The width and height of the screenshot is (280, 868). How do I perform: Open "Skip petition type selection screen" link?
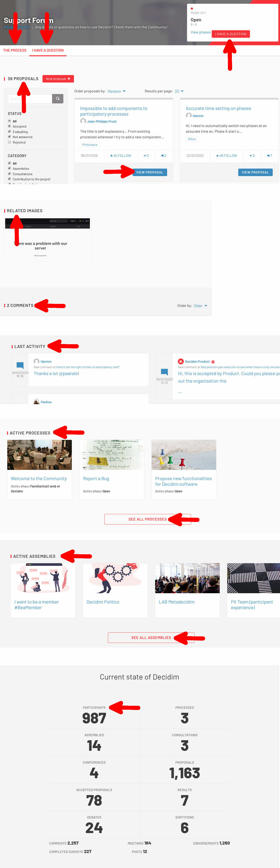click(240, 367)
